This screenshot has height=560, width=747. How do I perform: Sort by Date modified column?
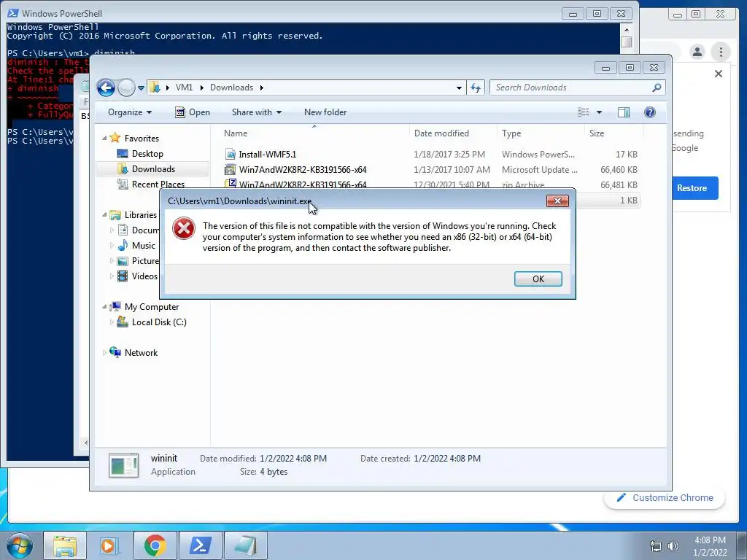[453, 133]
